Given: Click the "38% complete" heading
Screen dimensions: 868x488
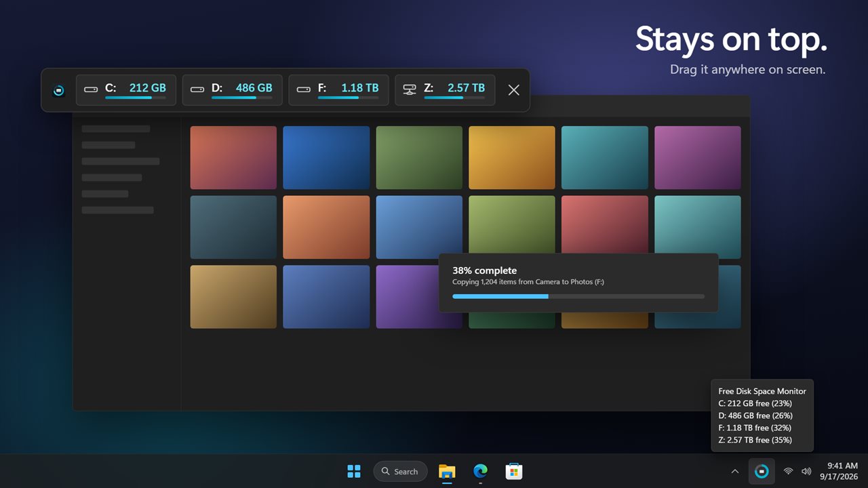Looking at the screenshot, I should coord(485,270).
